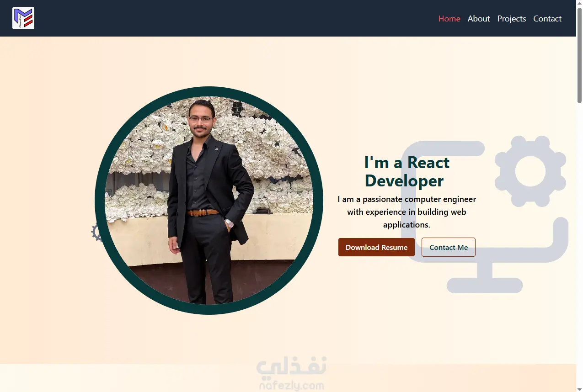This screenshot has width=583, height=392.
Task: Go to the Home nav link
Action: pyautogui.click(x=449, y=18)
